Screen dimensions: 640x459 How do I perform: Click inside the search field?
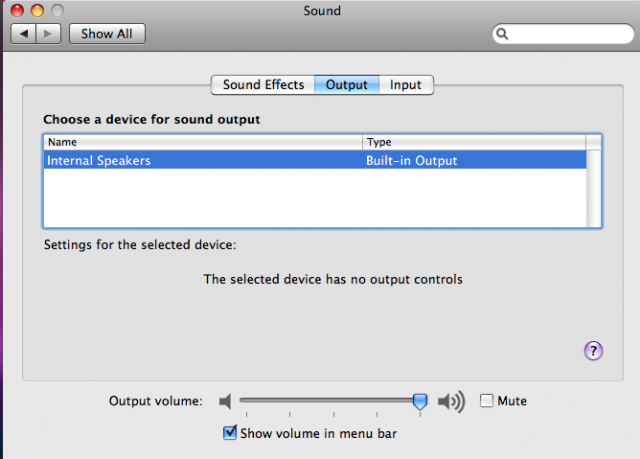(569, 34)
